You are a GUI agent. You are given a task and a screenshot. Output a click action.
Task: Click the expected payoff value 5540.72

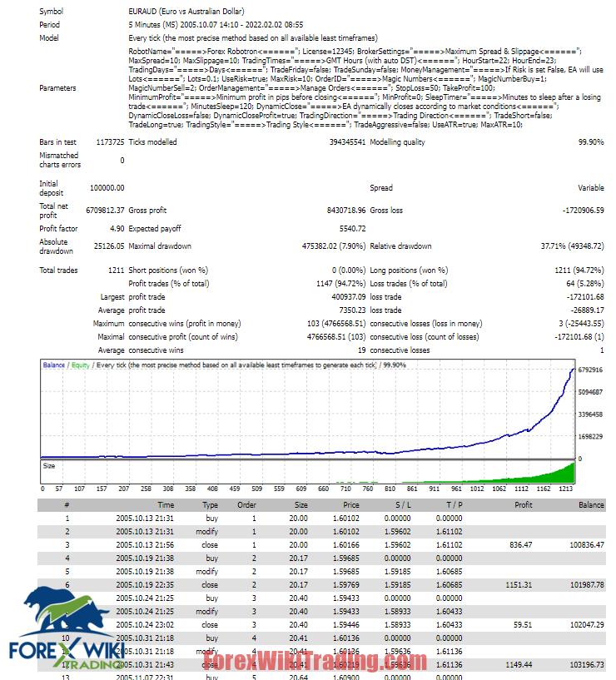(352, 229)
